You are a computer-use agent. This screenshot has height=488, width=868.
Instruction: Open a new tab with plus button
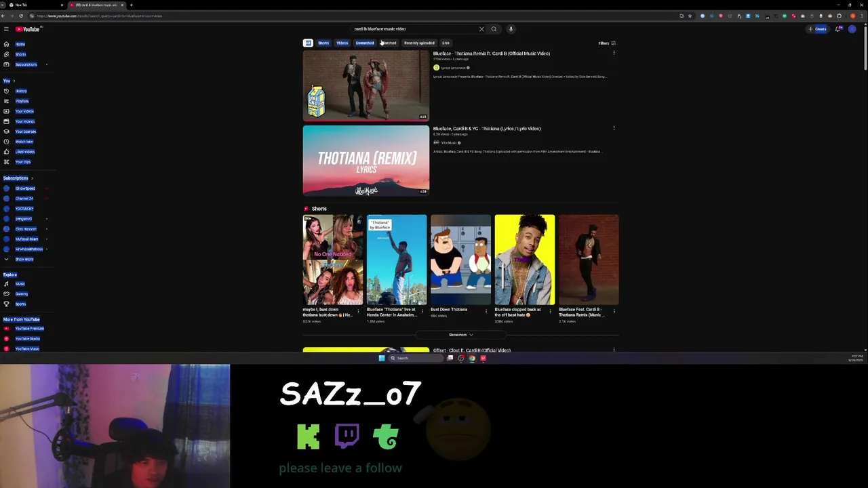(x=131, y=5)
